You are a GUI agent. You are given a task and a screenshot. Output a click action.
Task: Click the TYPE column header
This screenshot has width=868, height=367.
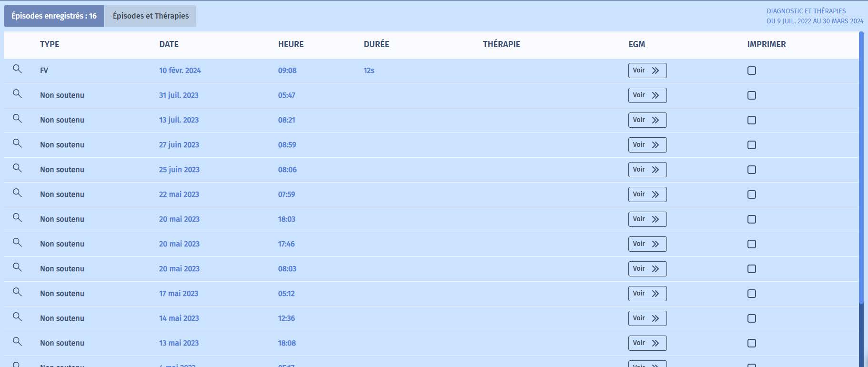pos(50,44)
